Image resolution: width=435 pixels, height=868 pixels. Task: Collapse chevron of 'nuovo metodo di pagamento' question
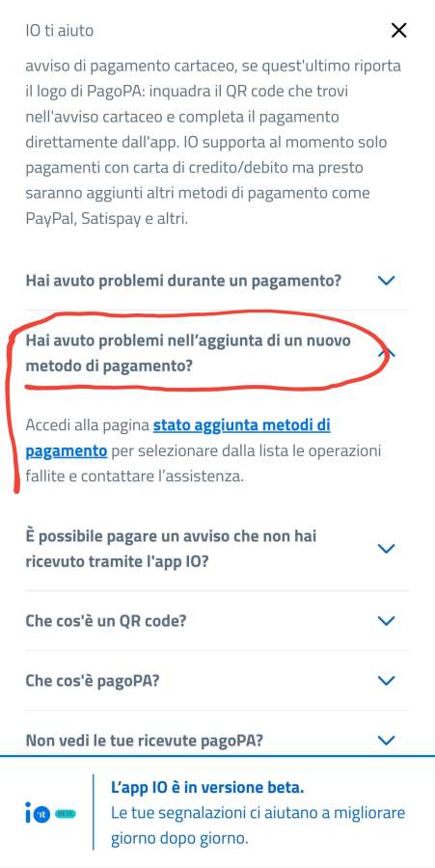click(x=386, y=353)
